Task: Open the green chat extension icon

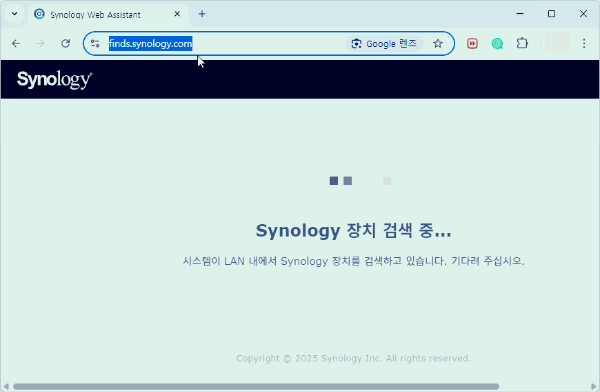Action: coord(497,44)
